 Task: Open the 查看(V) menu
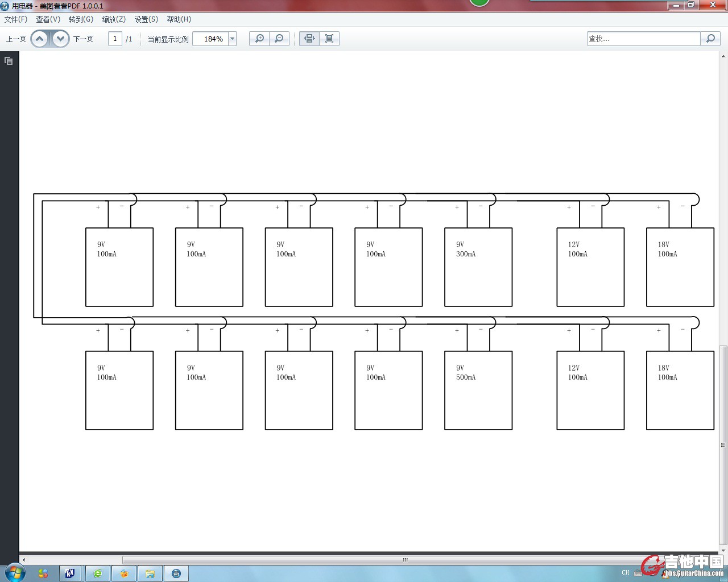click(x=48, y=19)
